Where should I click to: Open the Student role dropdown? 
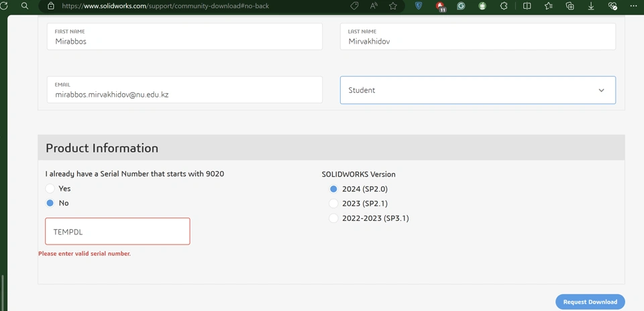478,90
